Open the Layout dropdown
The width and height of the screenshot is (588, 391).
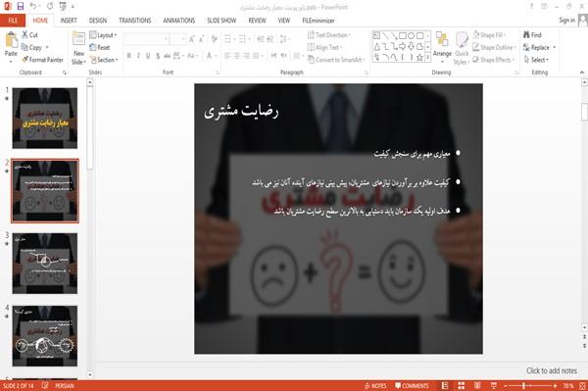(x=103, y=35)
